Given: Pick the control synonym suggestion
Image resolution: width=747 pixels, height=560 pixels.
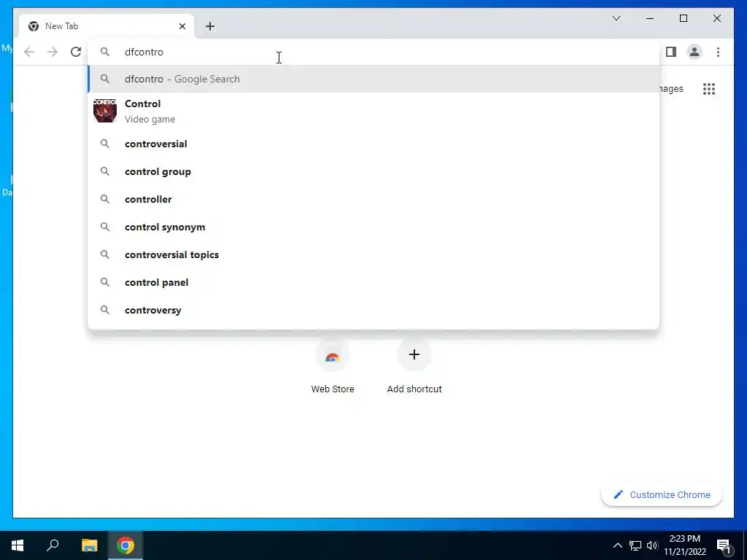Looking at the screenshot, I should pos(373,227).
